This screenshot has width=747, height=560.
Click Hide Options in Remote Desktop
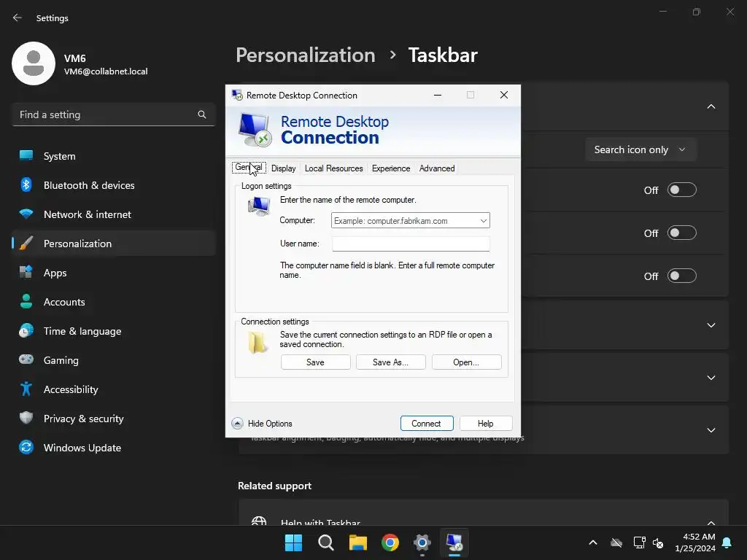[262, 424]
